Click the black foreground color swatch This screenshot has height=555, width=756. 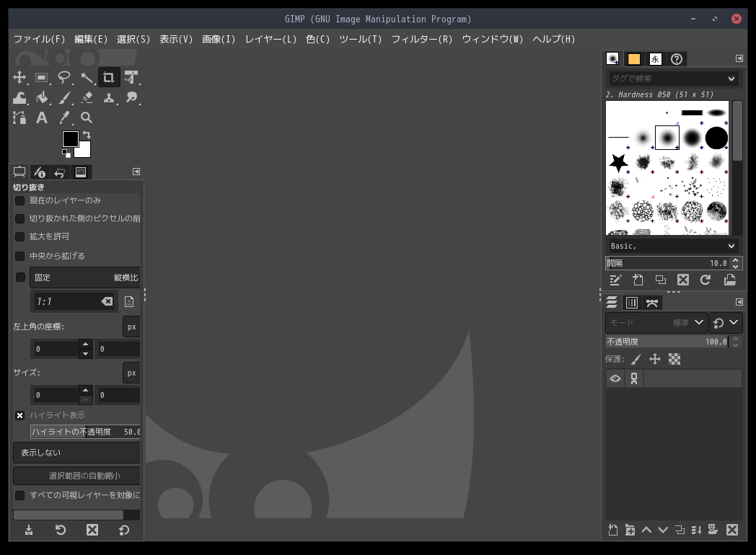(x=70, y=139)
